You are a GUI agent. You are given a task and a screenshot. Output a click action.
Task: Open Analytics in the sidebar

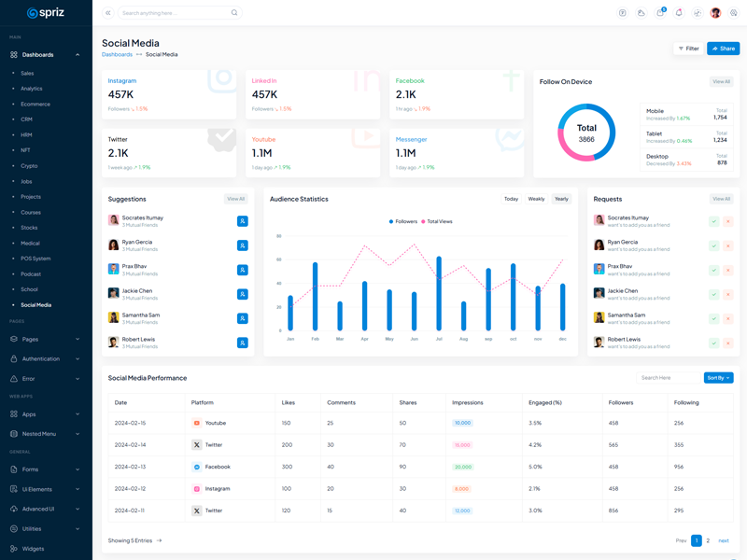click(x=32, y=89)
